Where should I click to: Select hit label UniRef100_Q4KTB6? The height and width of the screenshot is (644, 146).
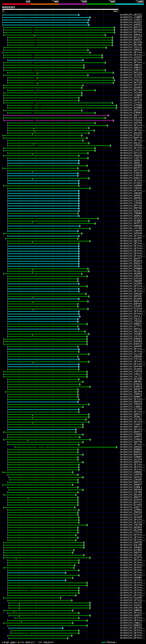(x=131, y=123)
